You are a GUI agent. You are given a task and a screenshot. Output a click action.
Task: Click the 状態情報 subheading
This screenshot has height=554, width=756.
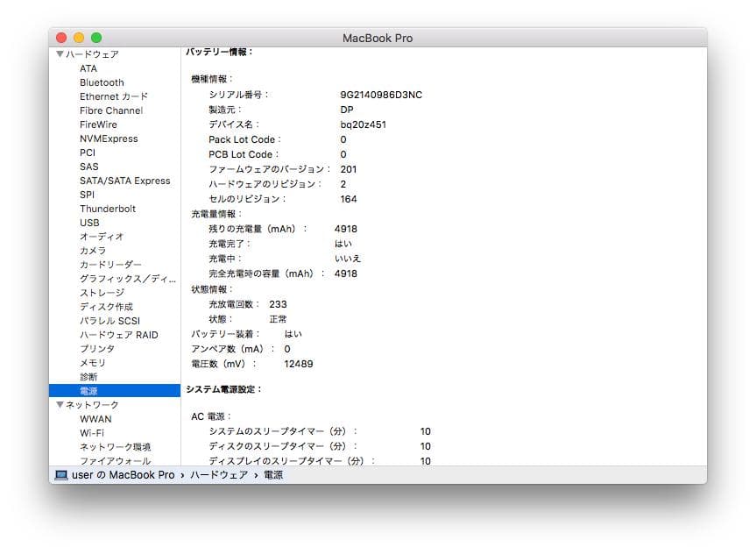212,289
